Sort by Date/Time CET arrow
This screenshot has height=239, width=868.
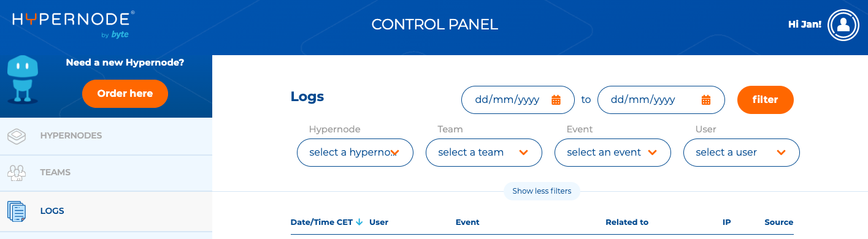[359, 222]
